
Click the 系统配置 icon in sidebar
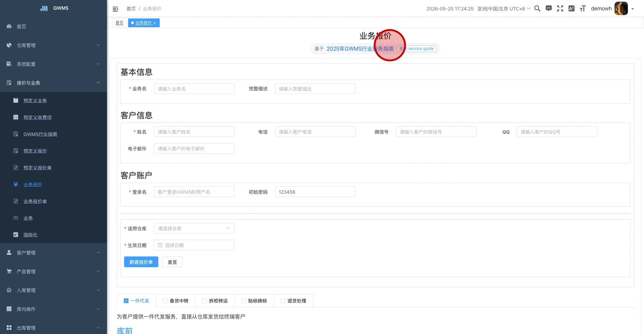[9, 64]
